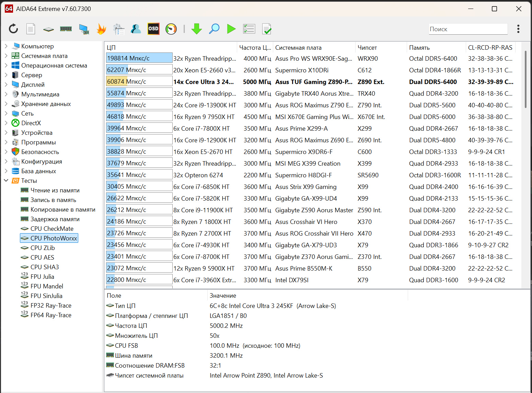The height and width of the screenshot is (393, 532).
Task: Open the CPU CheckMate test
Action: tap(52, 228)
